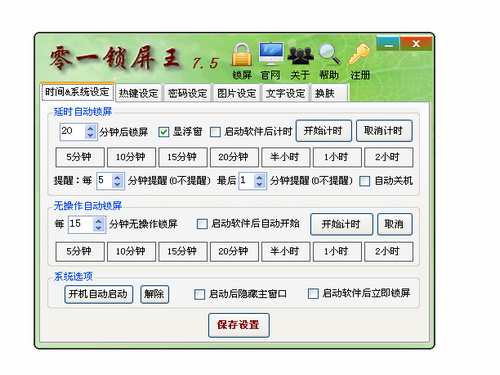Viewport: 500px width, 375px height.
Task: Decrease the 每 5 分钟提醒 spinner value
Action: coord(117,184)
